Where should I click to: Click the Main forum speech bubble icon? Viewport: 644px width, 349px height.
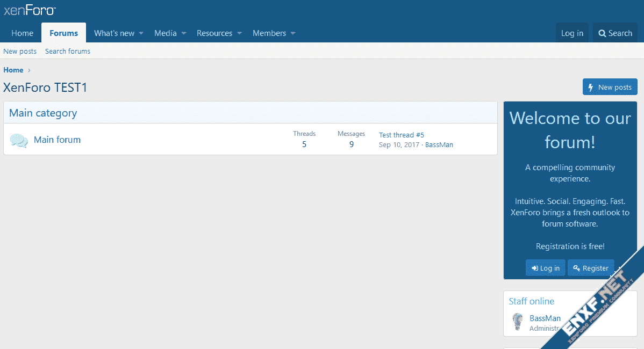tap(19, 141)
